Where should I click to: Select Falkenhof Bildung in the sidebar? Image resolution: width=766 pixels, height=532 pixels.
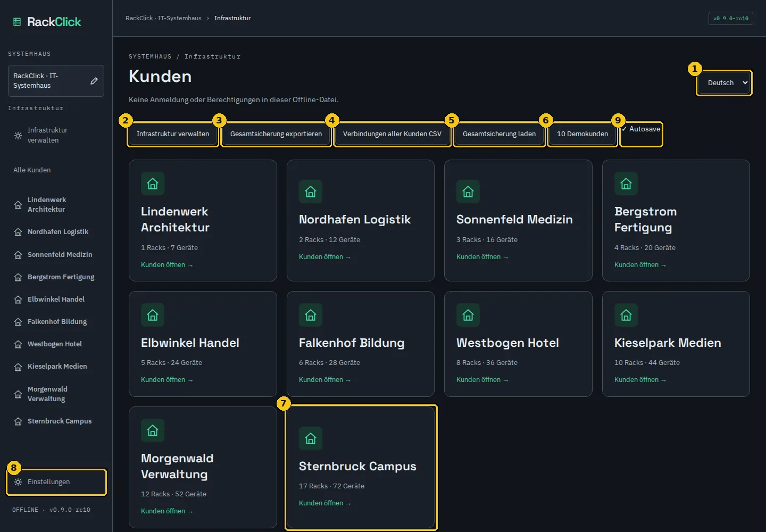tap(56, 322)
